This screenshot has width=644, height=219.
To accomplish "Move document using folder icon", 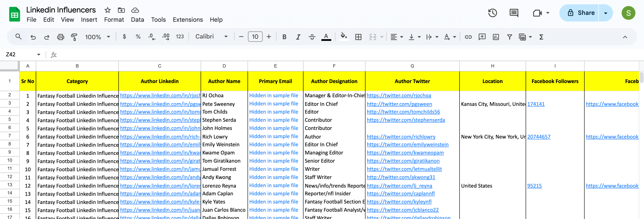I will point(121,10).
